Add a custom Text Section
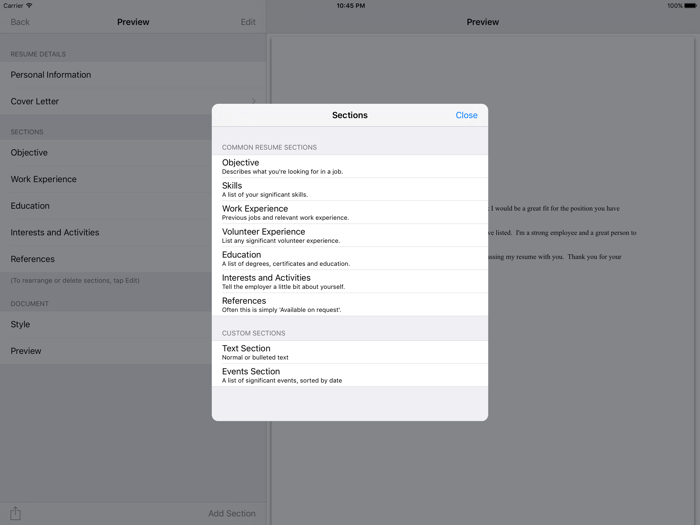 click(x=350, y=352)
